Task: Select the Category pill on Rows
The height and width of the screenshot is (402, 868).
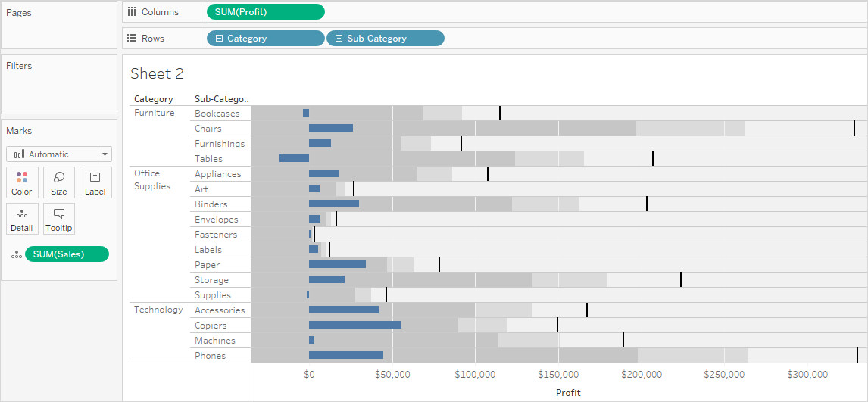Action: [266, 38]
